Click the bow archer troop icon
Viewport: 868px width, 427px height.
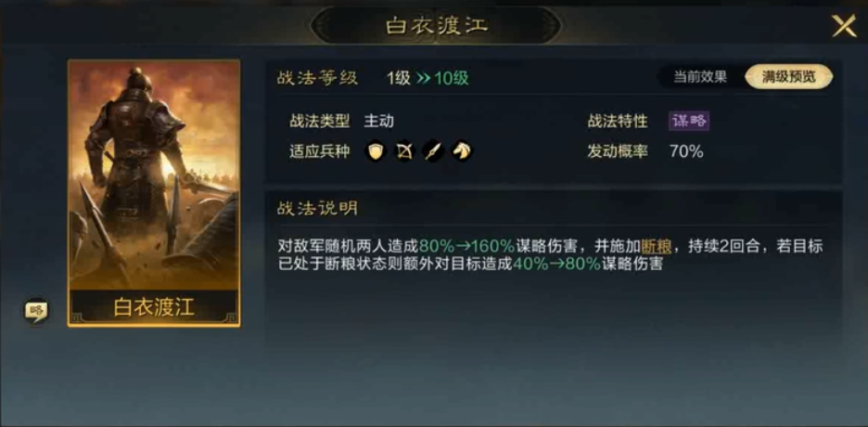404,150
